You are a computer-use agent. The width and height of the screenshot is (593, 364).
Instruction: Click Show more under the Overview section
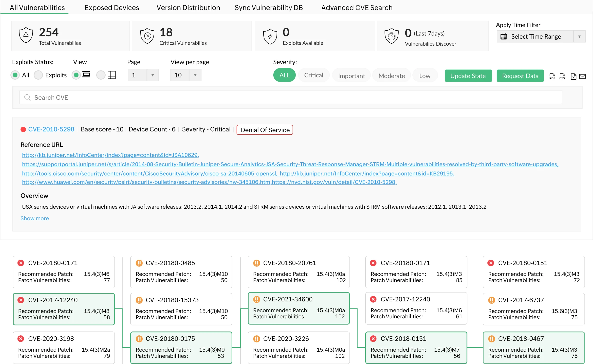[34, 218]
